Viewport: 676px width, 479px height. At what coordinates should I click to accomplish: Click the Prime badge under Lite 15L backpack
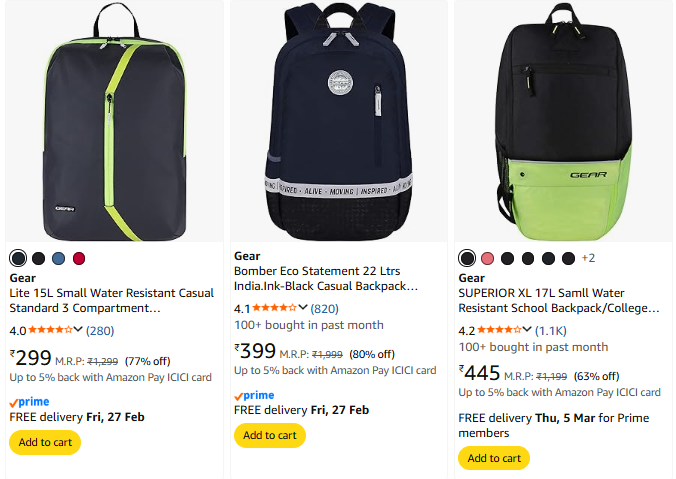(x=29, y=401)
